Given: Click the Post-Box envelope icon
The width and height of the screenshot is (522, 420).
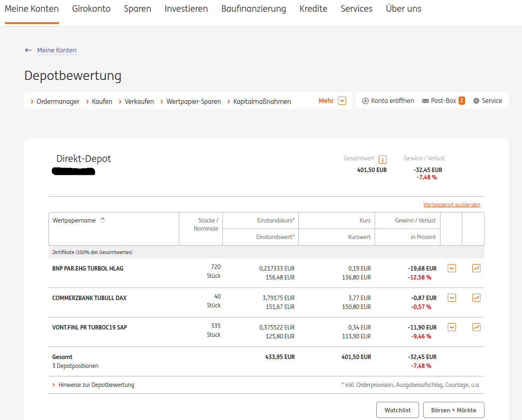Looking at the screenshot, I should (x=426, y=101).
